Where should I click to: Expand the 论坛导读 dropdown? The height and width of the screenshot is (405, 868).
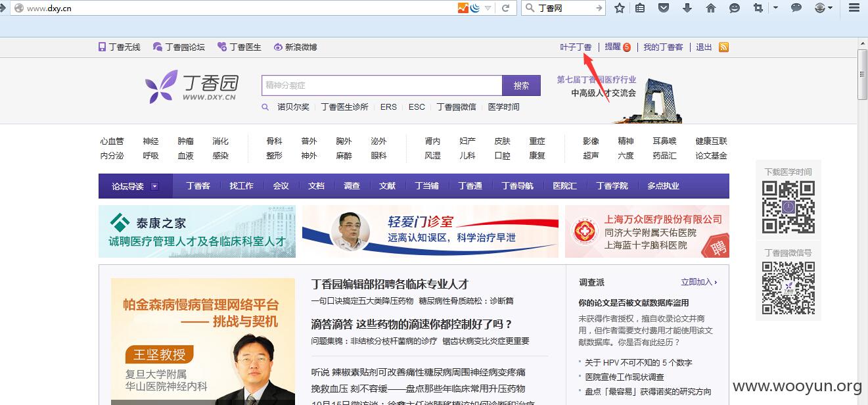pyautogui.click(x=135, y=186)
